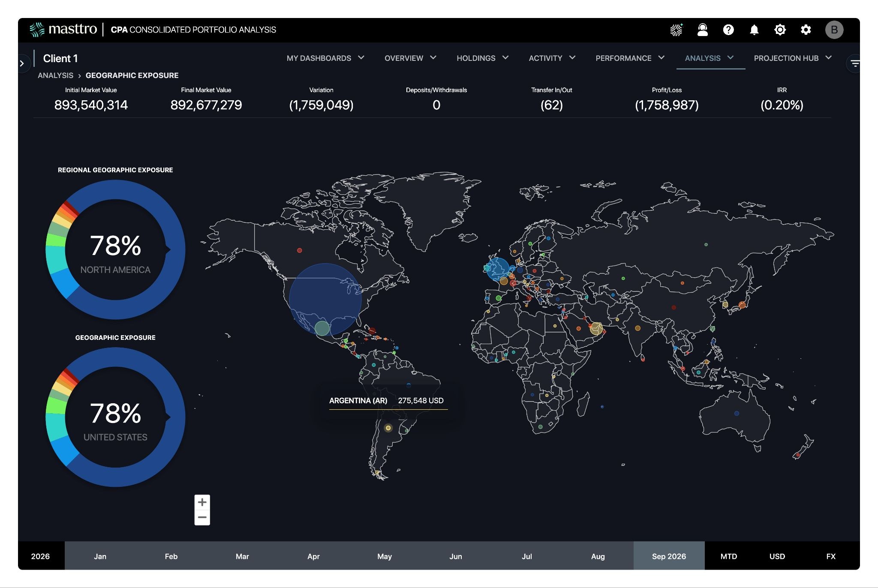Open the filter panel icon
The width and height of the screenshot is (878, 588).
click(x=855, y=63)
